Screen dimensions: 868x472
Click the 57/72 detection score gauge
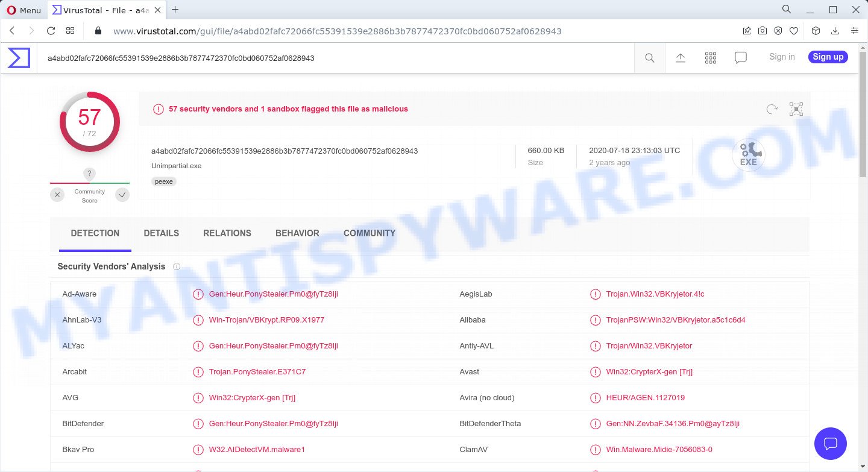pyautogui.click(x=89, y=122)
